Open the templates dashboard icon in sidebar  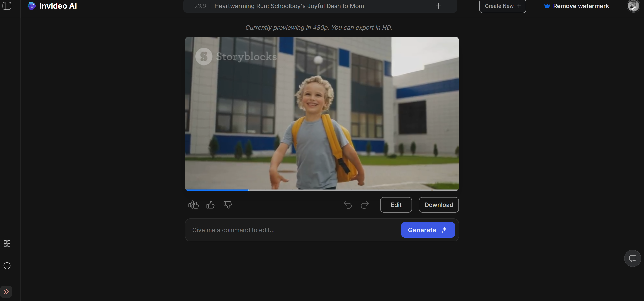click(x=7, y=243)
